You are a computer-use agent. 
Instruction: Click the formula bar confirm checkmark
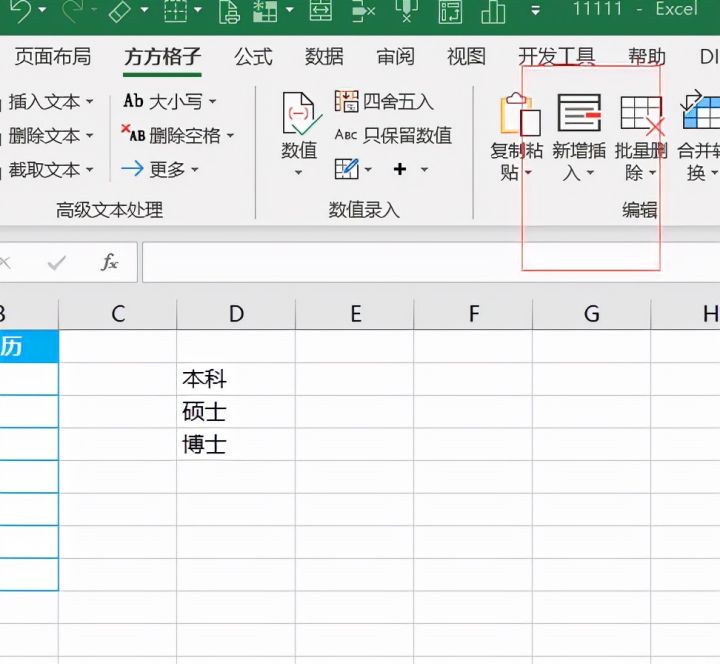pos(56,263)
